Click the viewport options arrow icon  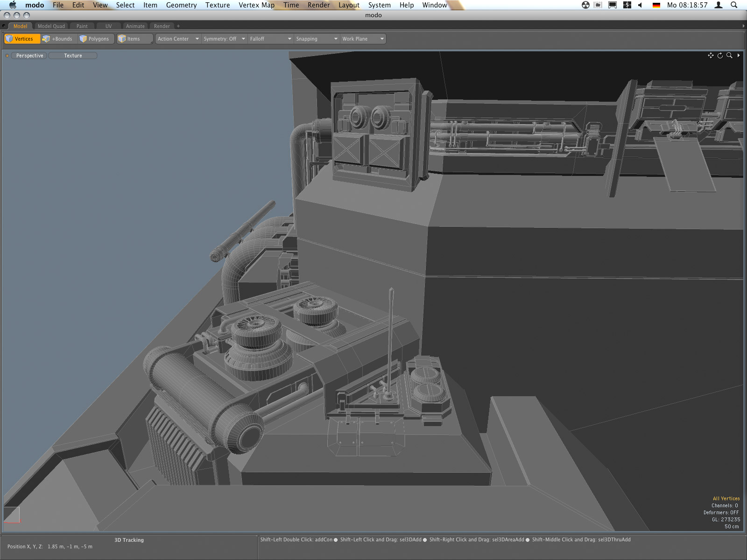coord(739,56)
